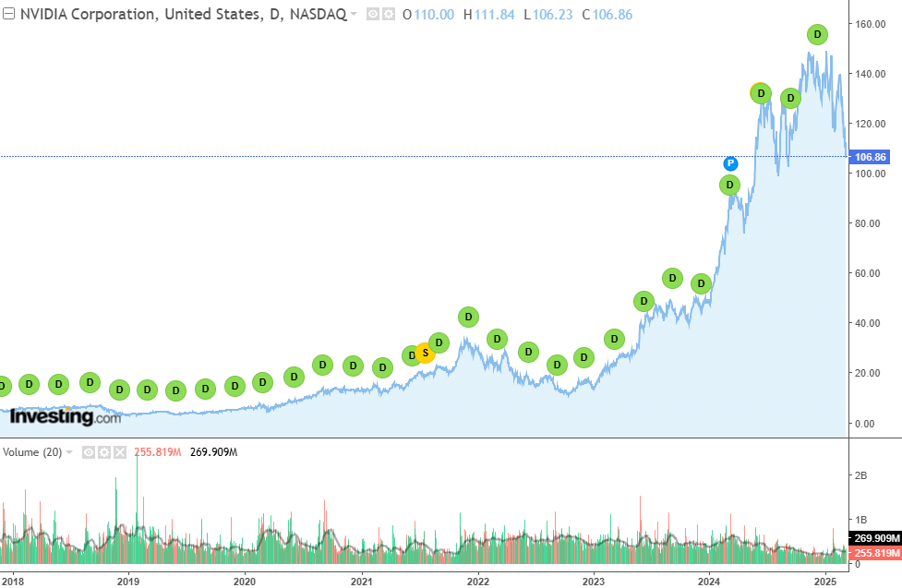Click the 60.00 price axis label
902x588 pixels.
click(x=868, y=273)
